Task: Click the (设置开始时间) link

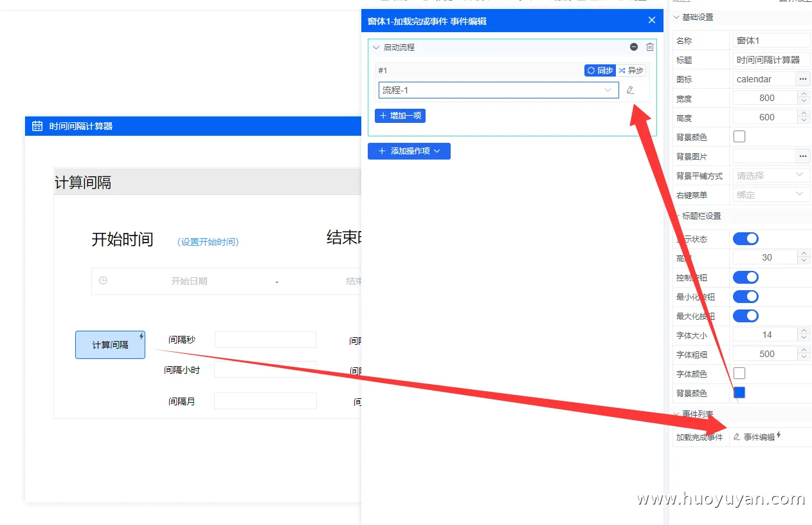Action: 208,242
